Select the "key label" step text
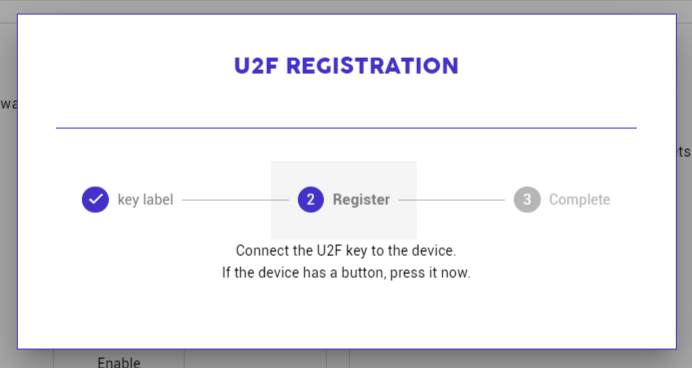Screen dimensions: 692x368 145,200
